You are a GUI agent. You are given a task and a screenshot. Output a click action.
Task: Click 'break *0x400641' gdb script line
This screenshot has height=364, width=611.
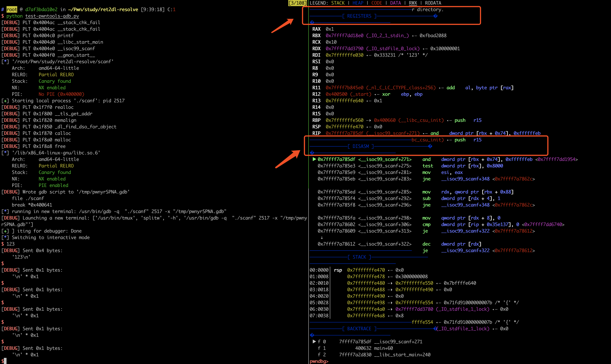coord(32,205)
